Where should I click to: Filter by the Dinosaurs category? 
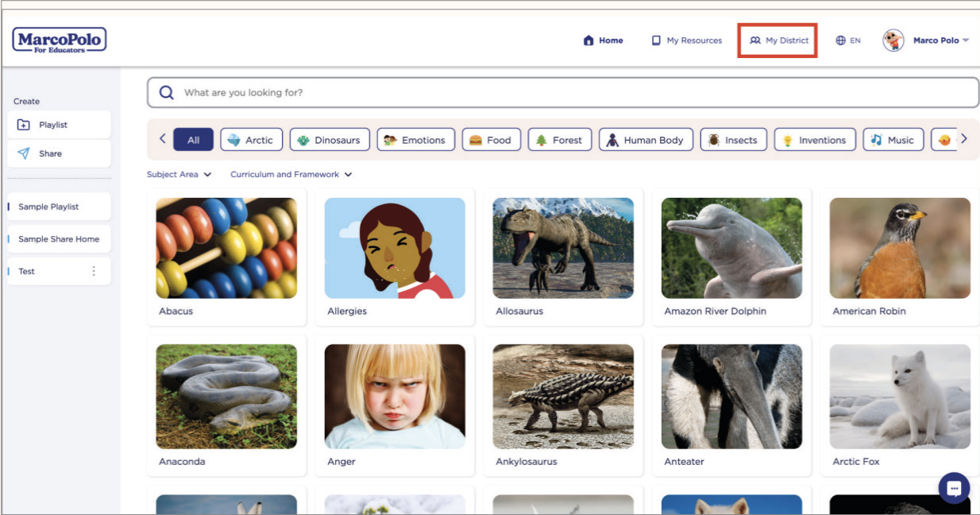[x=330, y=140]
